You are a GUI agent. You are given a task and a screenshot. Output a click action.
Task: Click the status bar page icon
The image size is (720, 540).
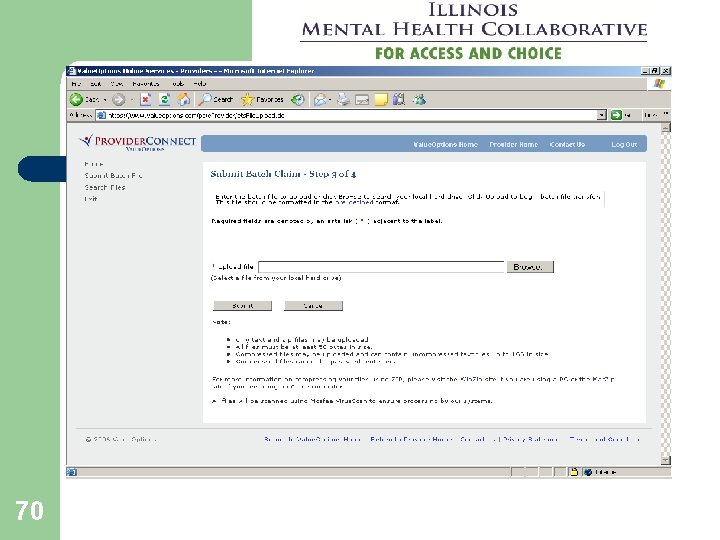tap(72, 472)
